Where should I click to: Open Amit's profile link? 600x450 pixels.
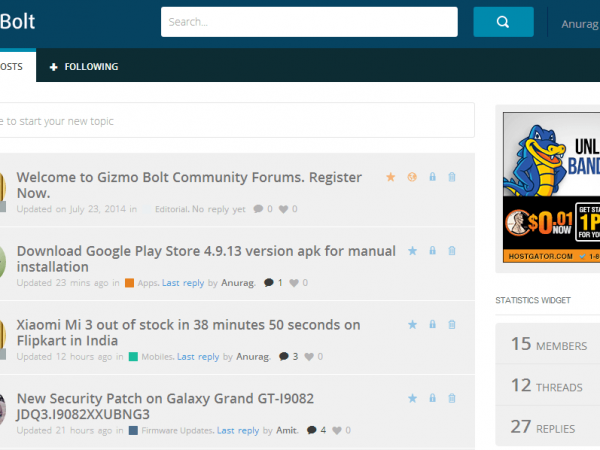pos(286,430)
